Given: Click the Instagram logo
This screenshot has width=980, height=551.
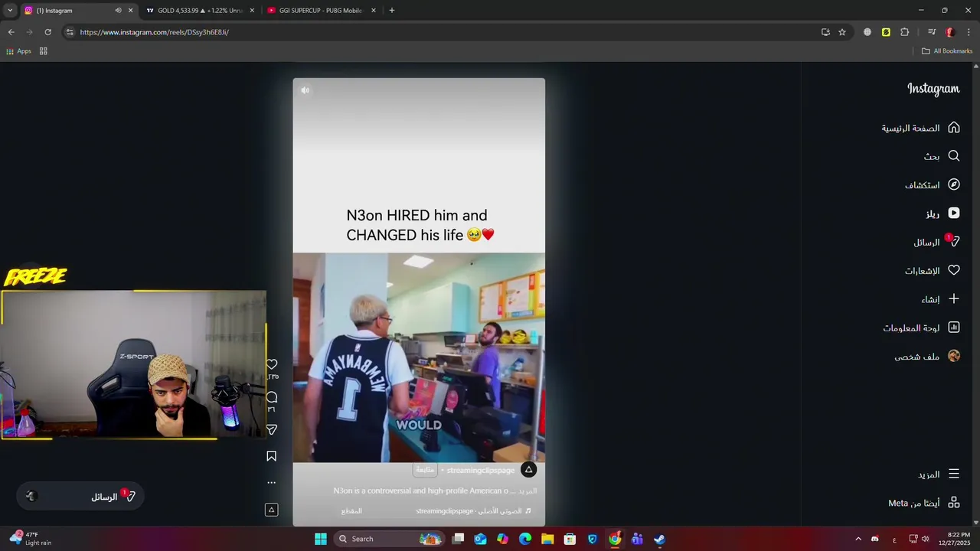Looking at the screenshot, I should tap(933, 89).
